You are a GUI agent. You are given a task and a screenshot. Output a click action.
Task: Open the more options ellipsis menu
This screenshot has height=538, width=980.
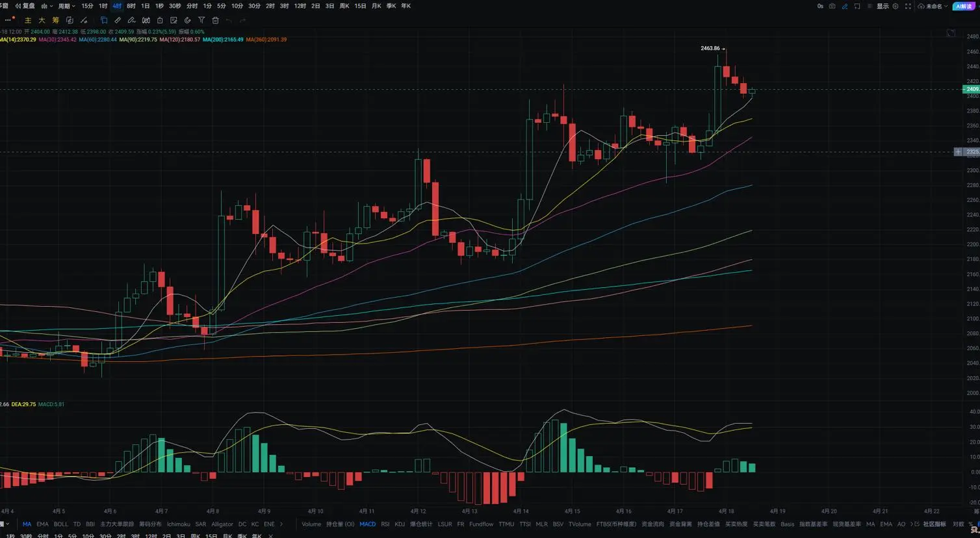click(x=8, y=20)
